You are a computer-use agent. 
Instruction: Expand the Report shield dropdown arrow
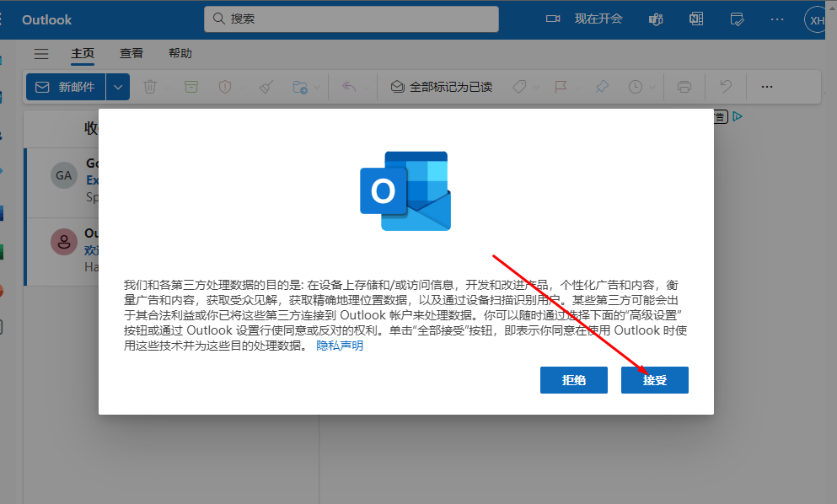click(243, 87)
